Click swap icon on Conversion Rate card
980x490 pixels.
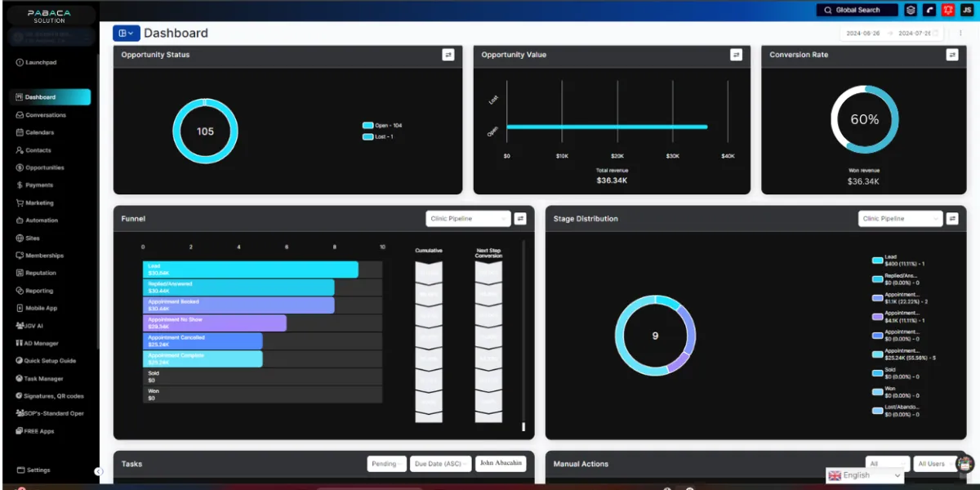click(x=952, y=55)
